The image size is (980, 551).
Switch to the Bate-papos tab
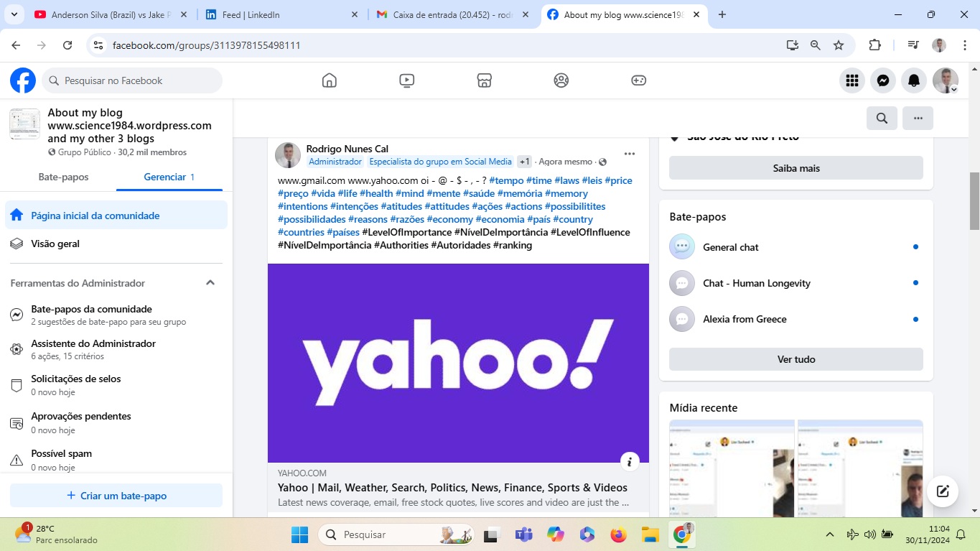(63, 177)
